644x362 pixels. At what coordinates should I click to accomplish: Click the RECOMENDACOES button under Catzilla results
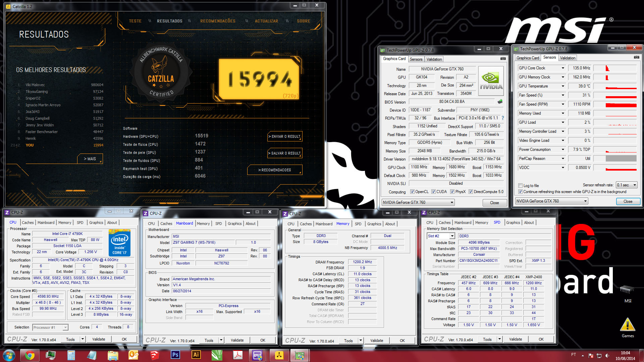pyautogui.click(x=275, y=170)
